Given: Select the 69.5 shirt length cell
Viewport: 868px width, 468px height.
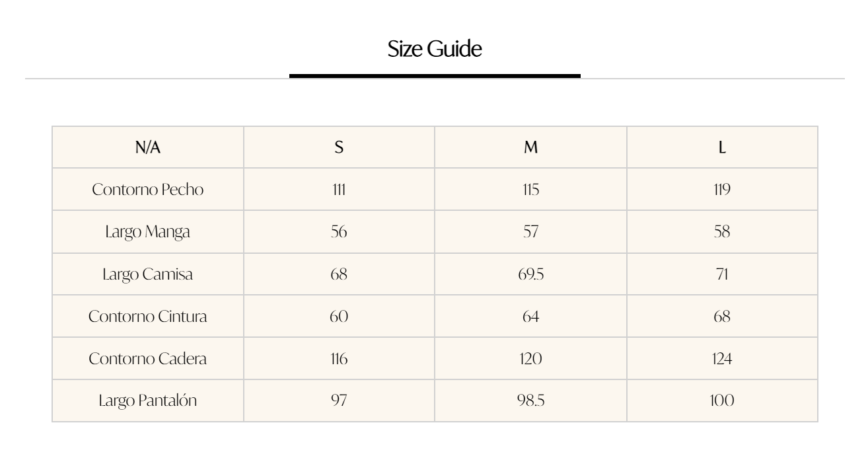Looking at the screenshot, I should click(x=530, y=274).
